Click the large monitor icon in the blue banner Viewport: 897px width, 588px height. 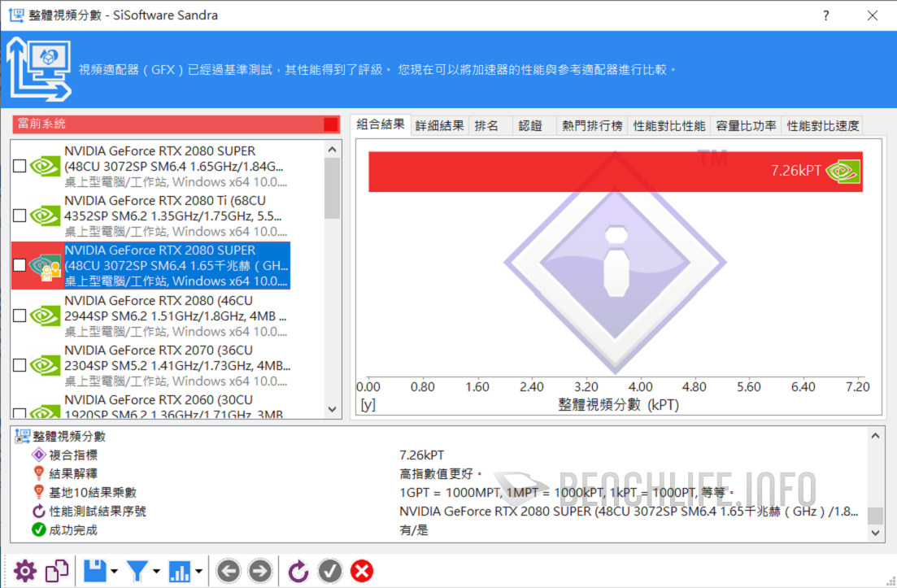coord(39,69)
